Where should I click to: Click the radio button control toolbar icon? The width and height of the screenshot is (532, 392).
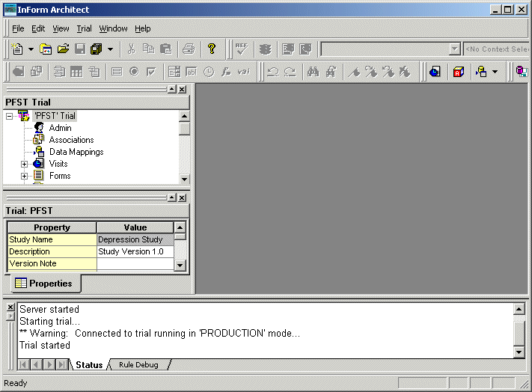tap(135, 72)
